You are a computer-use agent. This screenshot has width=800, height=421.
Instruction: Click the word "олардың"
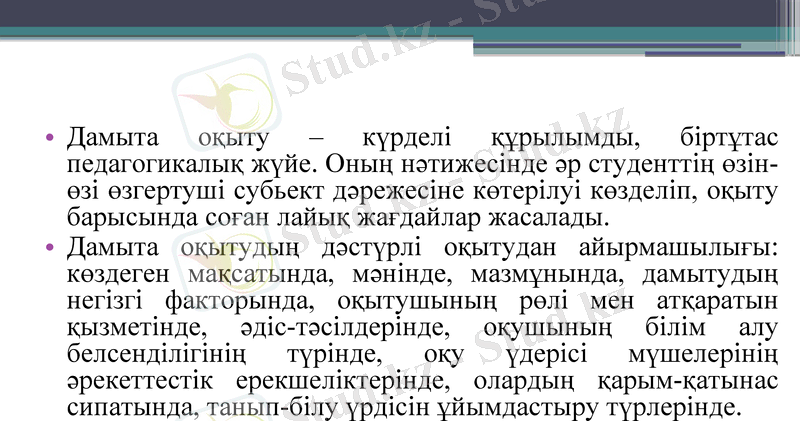pos(523,382)
